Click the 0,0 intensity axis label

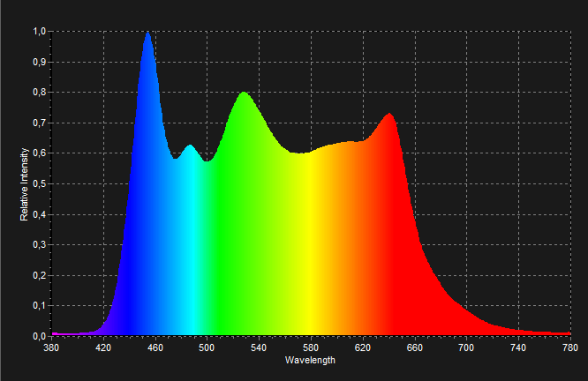(x=39, y=336)
